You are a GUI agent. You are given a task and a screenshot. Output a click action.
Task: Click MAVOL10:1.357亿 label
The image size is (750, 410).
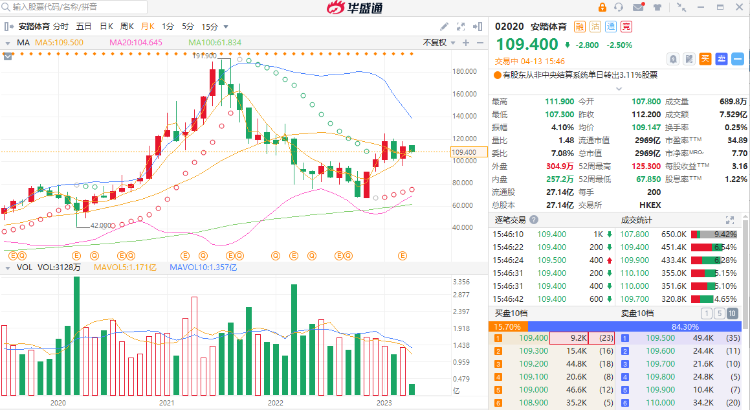[203, 267]
